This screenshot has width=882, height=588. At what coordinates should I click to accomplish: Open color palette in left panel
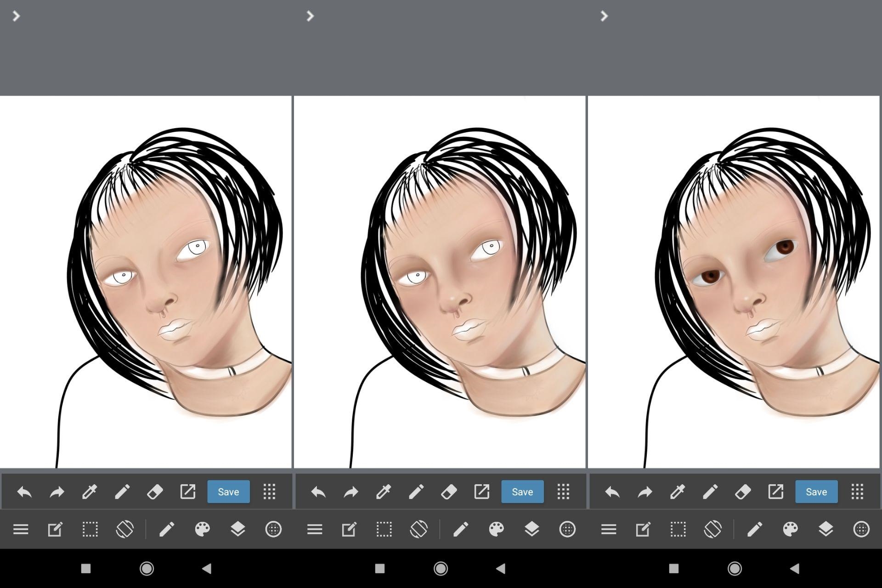[x=203, y=529]
